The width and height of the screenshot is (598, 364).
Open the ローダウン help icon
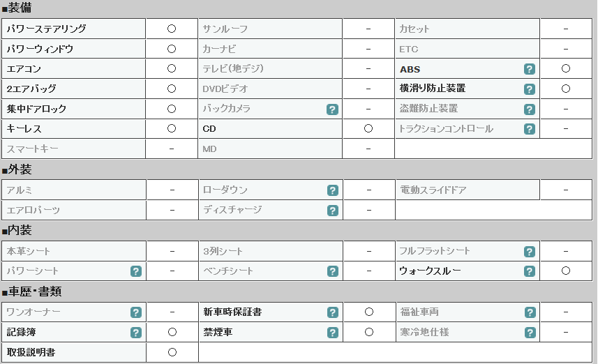pos(333,190)
